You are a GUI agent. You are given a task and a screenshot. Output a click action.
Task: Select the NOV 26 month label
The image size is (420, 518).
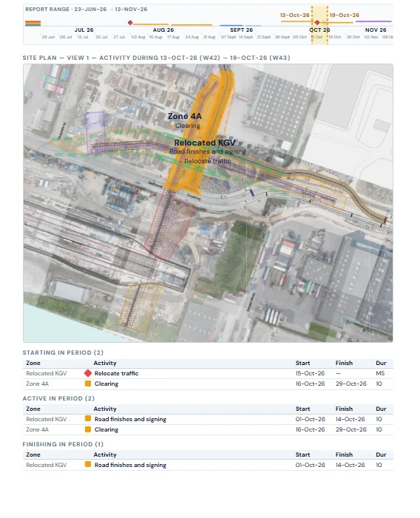376,30
